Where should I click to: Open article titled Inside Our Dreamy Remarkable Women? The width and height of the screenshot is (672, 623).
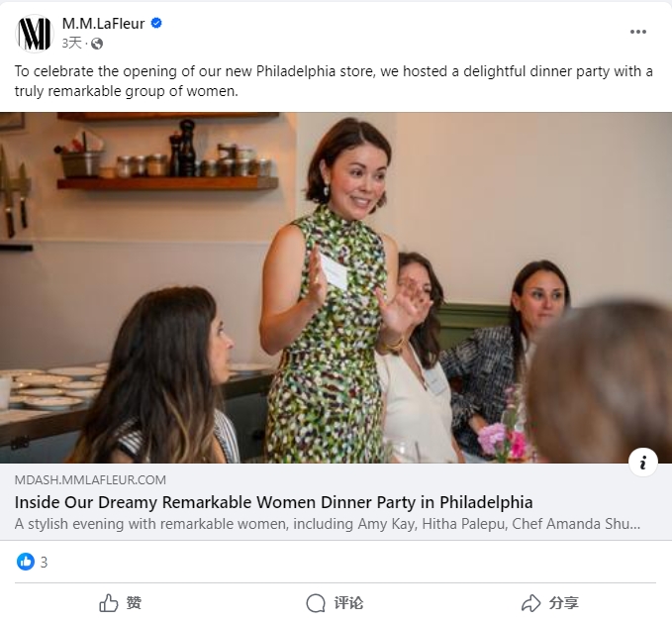pos(273,502)
